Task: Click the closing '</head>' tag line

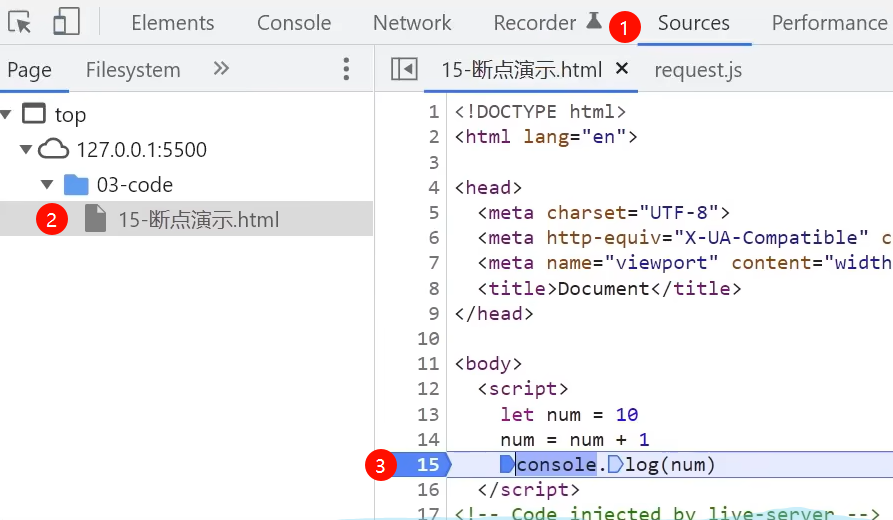Action: click(x=494, y=314)
